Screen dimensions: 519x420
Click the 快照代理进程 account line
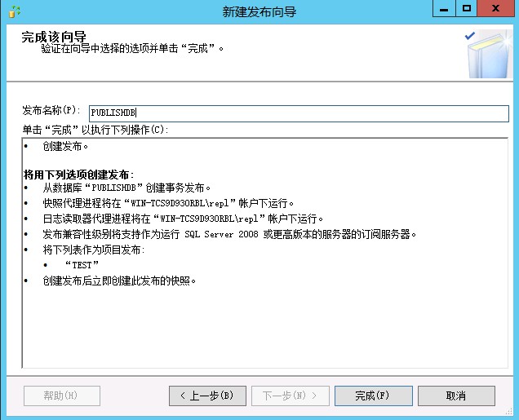pyautogui.click(x=168, y=203)
